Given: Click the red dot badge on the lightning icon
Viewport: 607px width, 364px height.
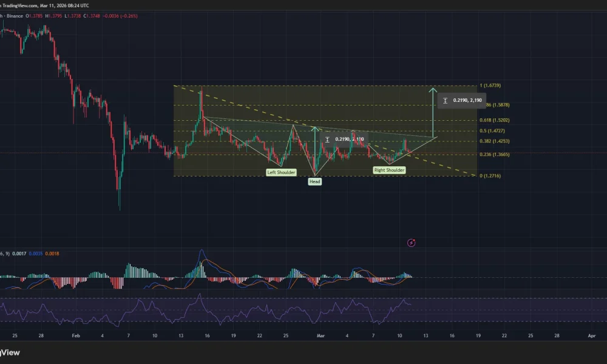Looking at the screenshot, I should click(x=415, y=239).
